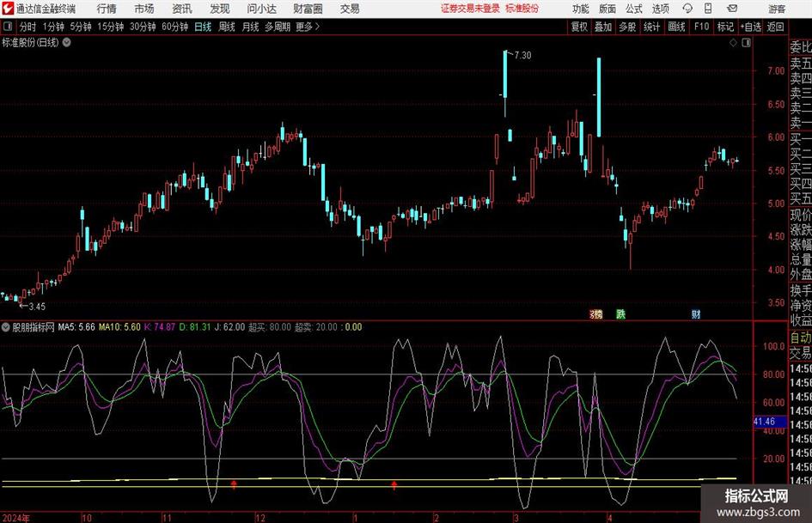Open the 市场 menu
Viewport: 812px width, 523px height.
pos(144,9)
